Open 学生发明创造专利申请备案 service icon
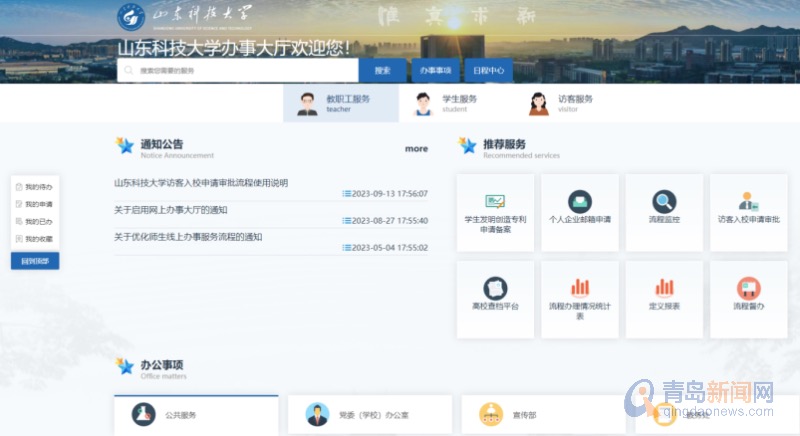This screenshot has height=436, width=800. pos(495,202)
